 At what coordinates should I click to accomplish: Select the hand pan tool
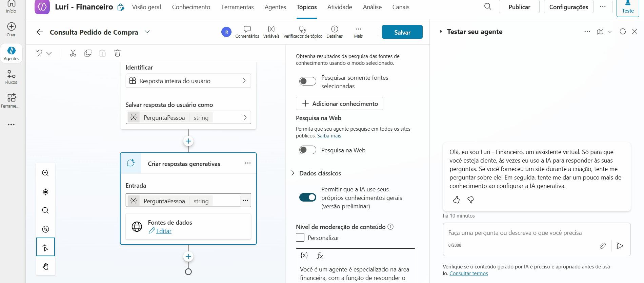tap(45, 266)
